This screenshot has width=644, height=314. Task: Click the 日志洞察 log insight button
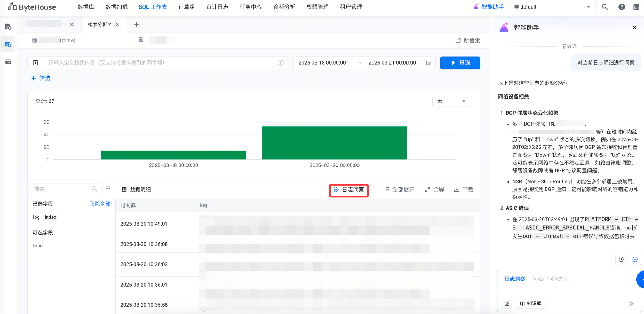(349, 190)
